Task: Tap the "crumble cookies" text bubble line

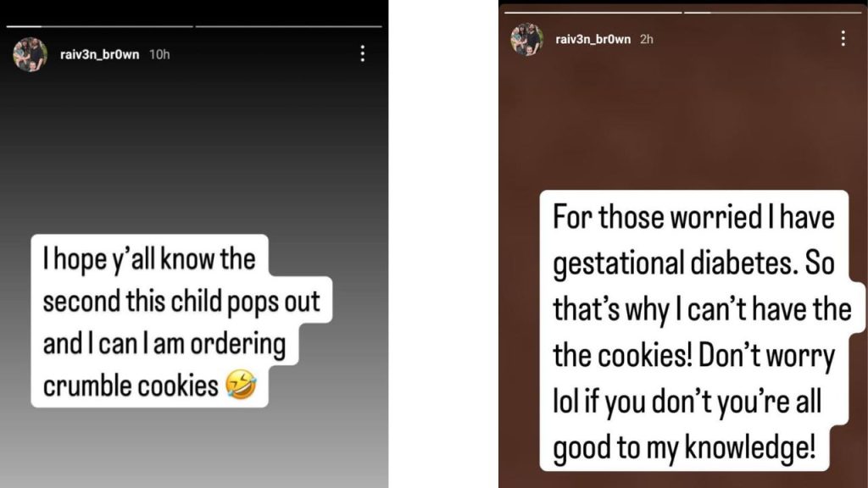Action: (x=131, y=385)
